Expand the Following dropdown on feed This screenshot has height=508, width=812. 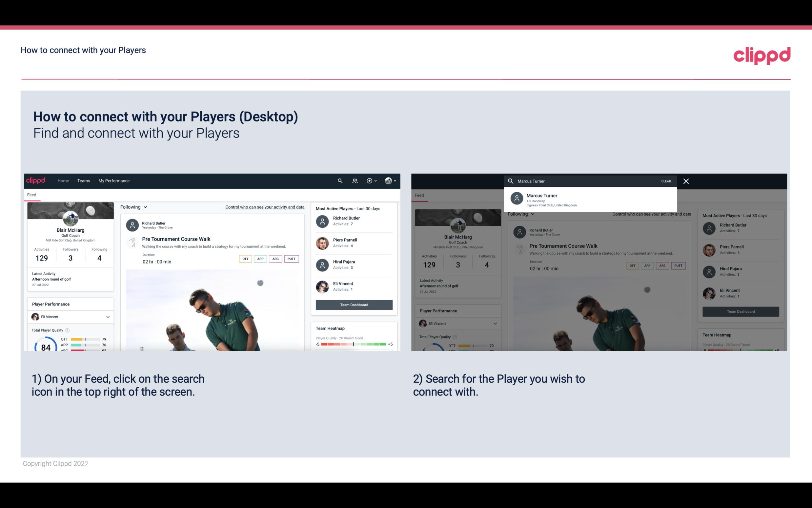[x=133, y=207]
